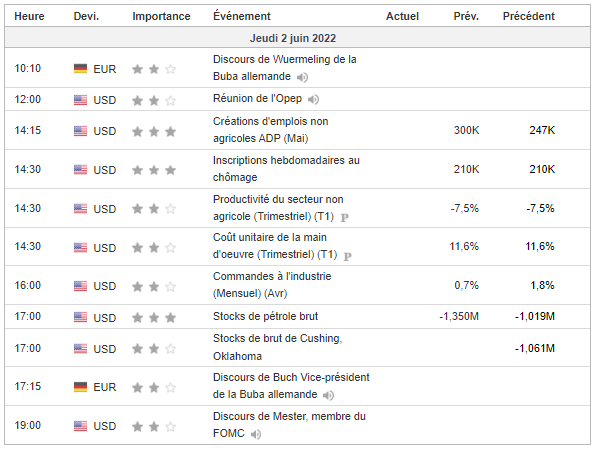
Task: Click the Importance column header
Action: pyautogui.click(x=161, y=16)
